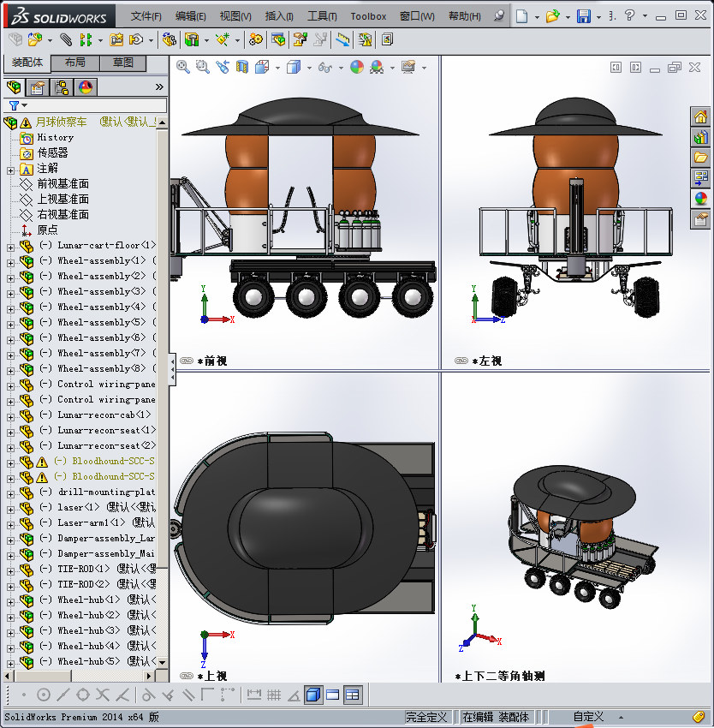Viewport: 714px width, 728px height.
Task: Click the Edit Appearance color sphere icon
Action: [356, 67]
